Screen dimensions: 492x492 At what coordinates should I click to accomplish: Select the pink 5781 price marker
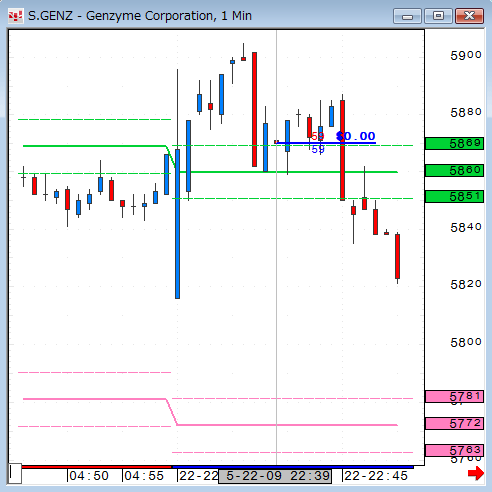coord(454,396)
